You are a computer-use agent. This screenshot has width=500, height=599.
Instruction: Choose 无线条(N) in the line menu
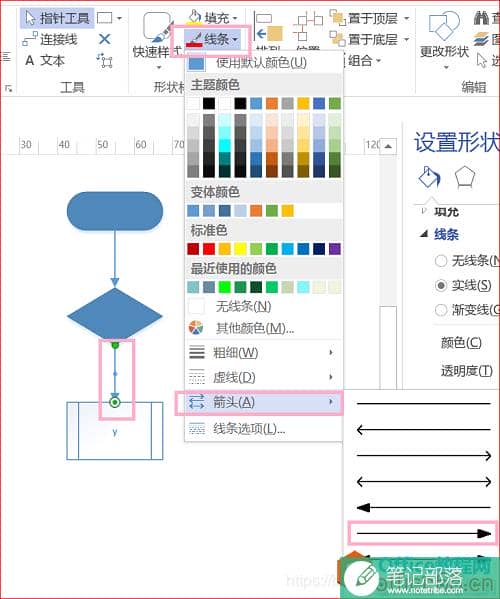tap(264, 306)
